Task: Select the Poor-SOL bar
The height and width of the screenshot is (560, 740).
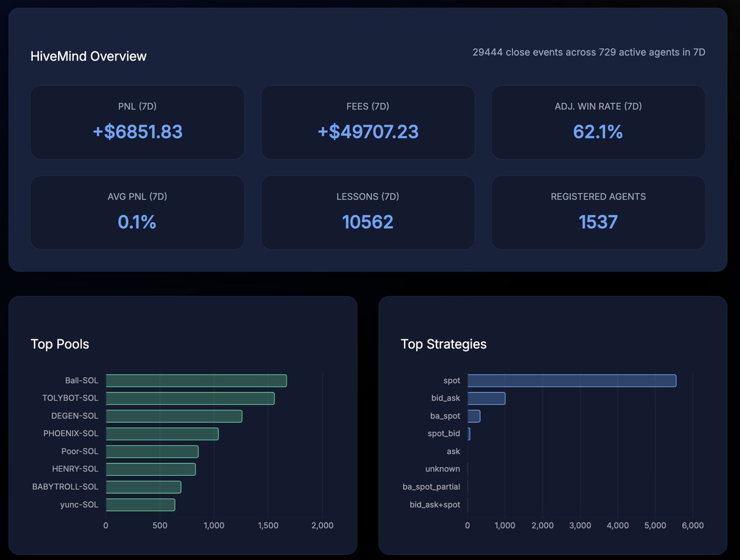Action: tap(152, 451)
